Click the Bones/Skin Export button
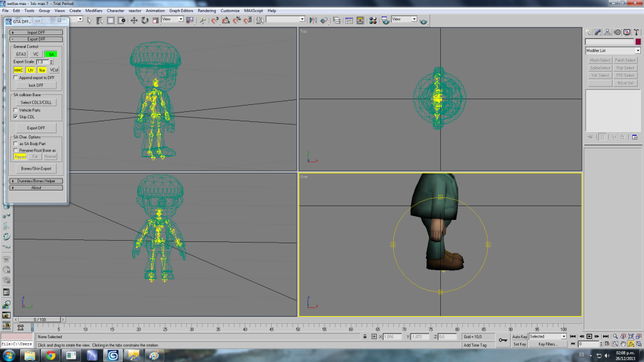 click(x=36, y=168)
